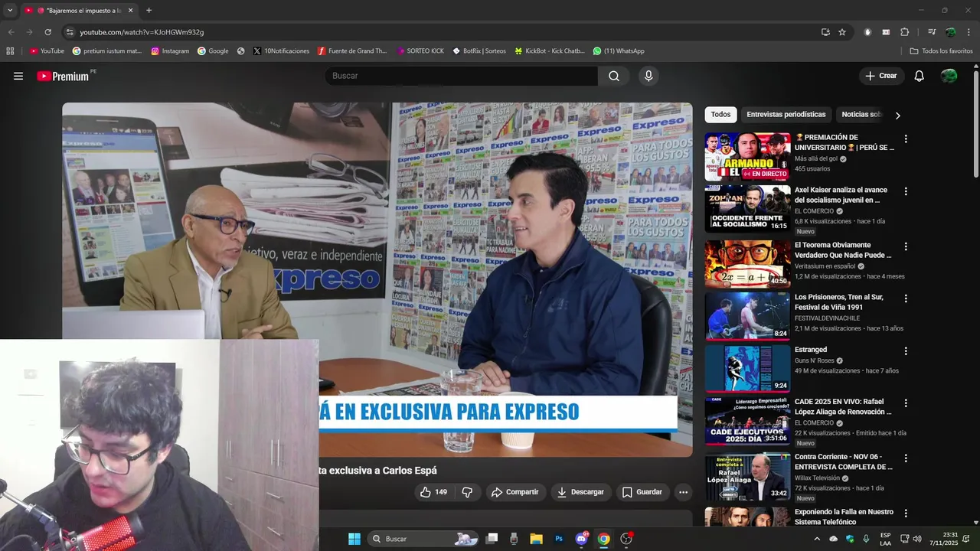The image size is (980, 551).
Task: Open the YouTube guide hamburger menu
Action: (18, 76)
